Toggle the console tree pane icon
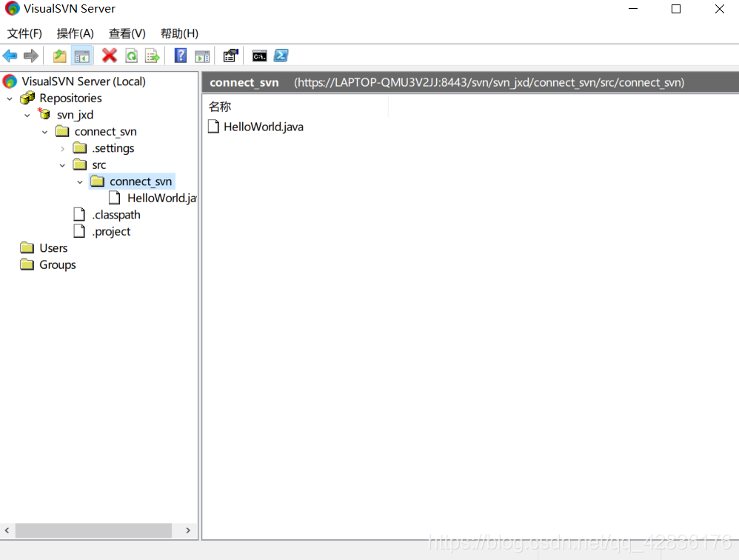 click(82, 56)
